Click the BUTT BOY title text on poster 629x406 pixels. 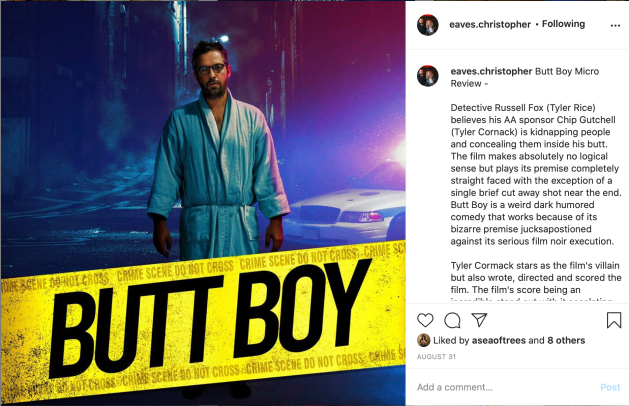point(211,317)
